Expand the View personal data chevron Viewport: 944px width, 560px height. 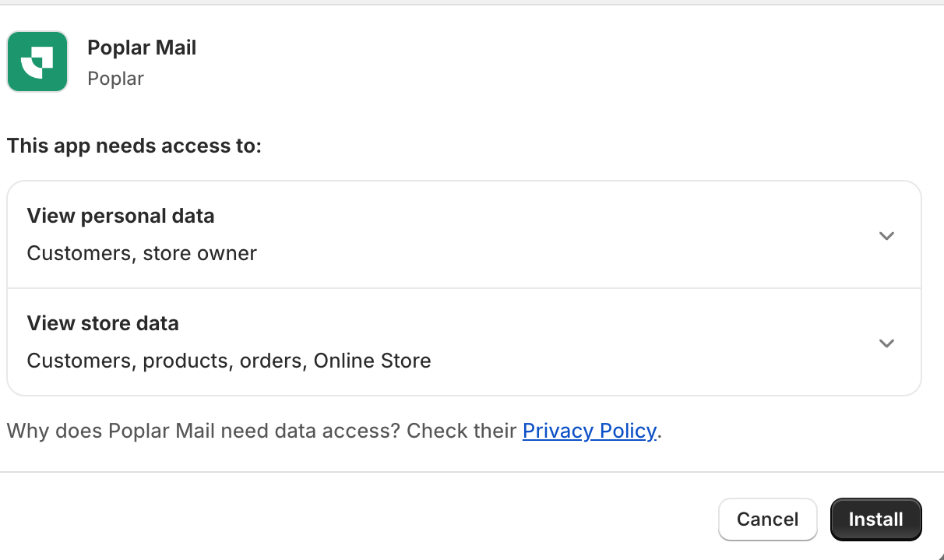pos(886,235)
